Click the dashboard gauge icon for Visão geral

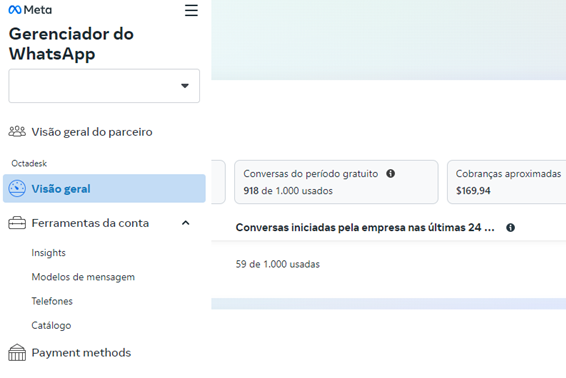click(17, 188)
